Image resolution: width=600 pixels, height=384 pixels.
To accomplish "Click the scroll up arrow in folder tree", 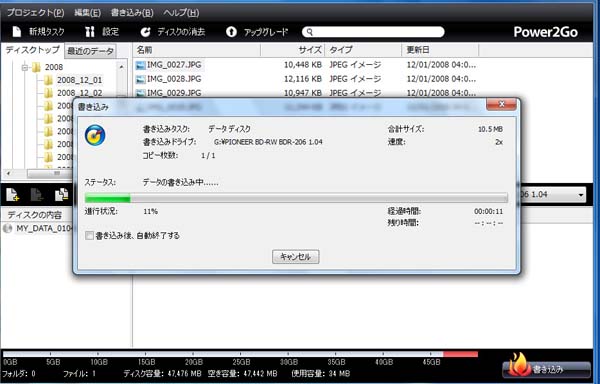I will [122, 67].
